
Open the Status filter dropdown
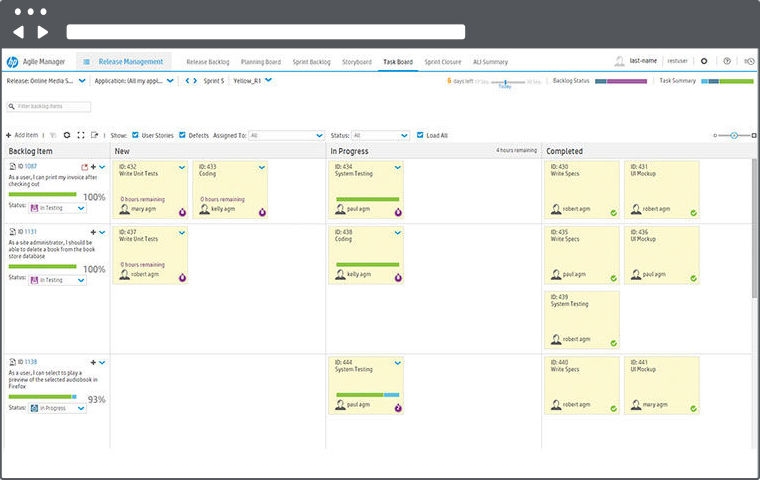click(x=380, y=136)
